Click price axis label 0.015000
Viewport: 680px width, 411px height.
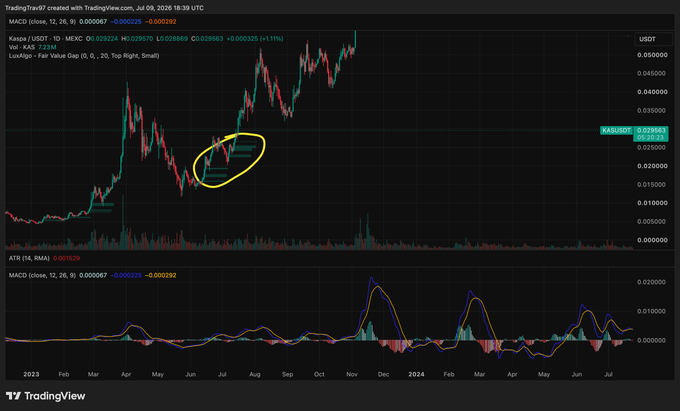tap(652, 185)
